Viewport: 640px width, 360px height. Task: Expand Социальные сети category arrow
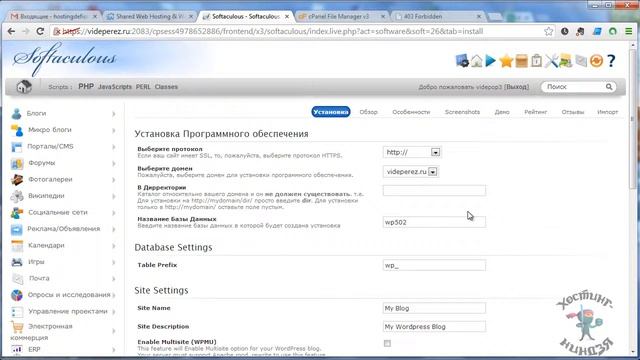(113, 213)
